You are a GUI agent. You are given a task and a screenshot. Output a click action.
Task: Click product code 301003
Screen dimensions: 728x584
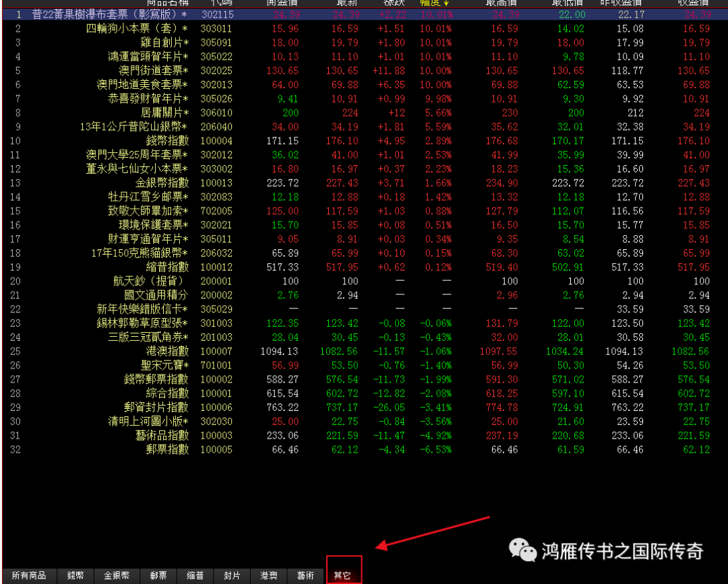click(216, 323)
